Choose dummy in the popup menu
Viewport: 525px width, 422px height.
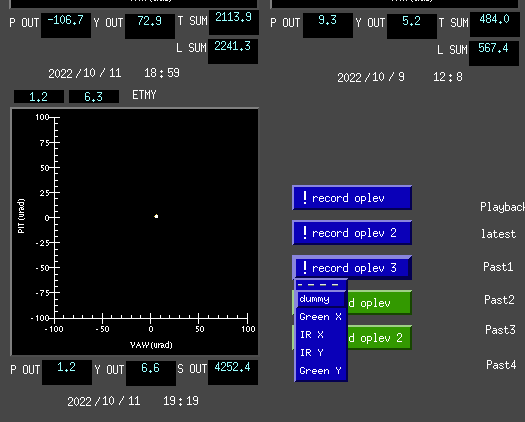pos(321,299)
